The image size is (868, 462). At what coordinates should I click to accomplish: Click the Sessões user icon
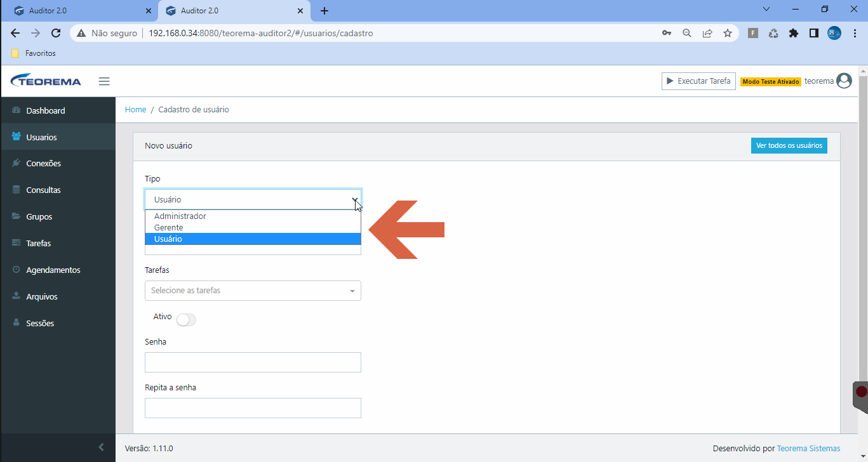click(x=17, y=323)
